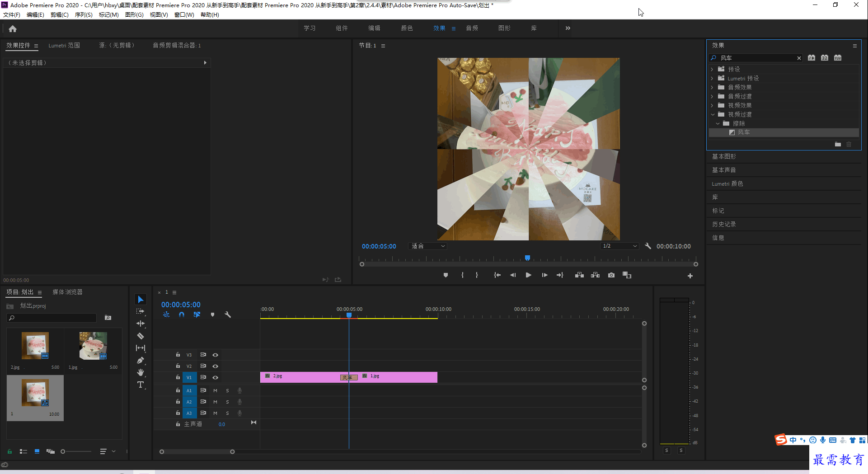
Task: Toggle timeline Snap magnet icon
Action: click(x=182, y=314)
